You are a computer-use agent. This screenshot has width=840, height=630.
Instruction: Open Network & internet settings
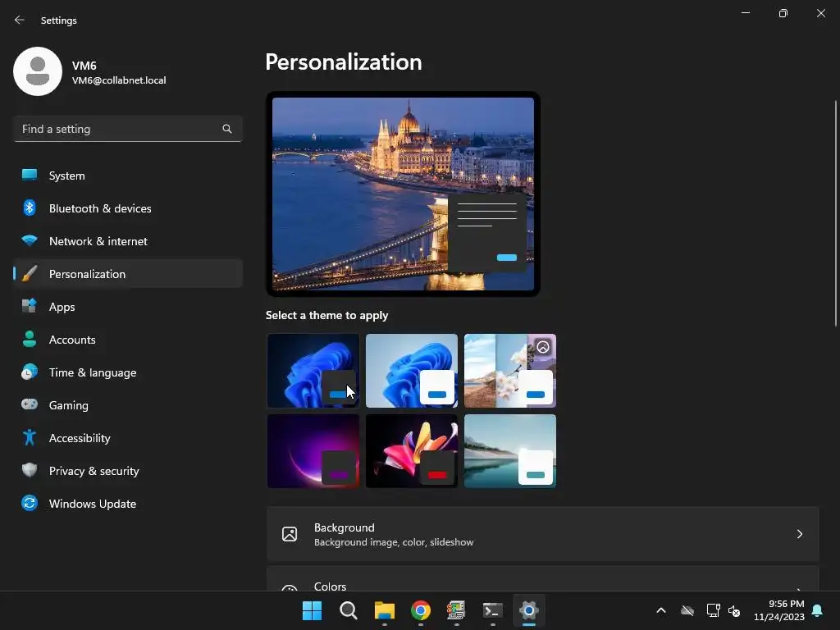(128, 241)
